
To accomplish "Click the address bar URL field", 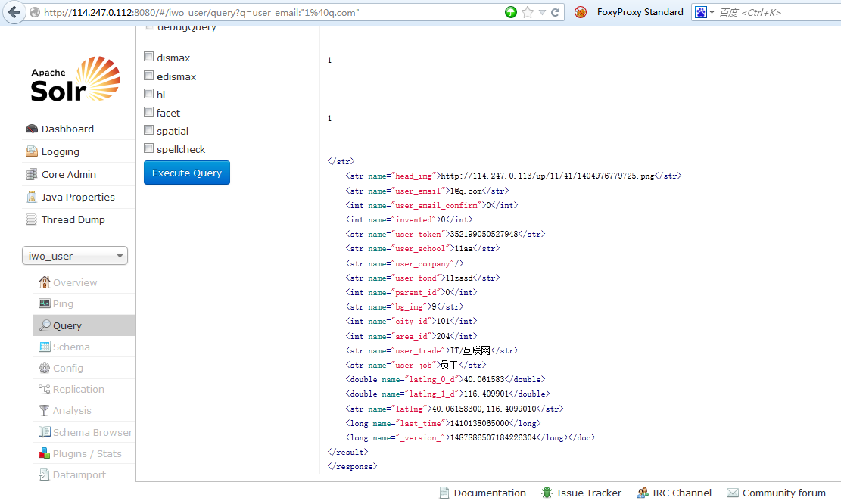I will (x=268, y=12).
